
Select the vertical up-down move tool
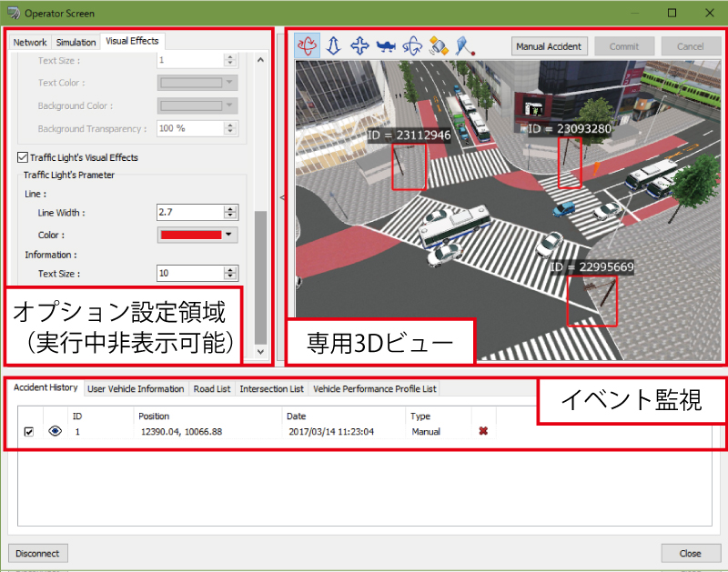(x=334, y=45)
